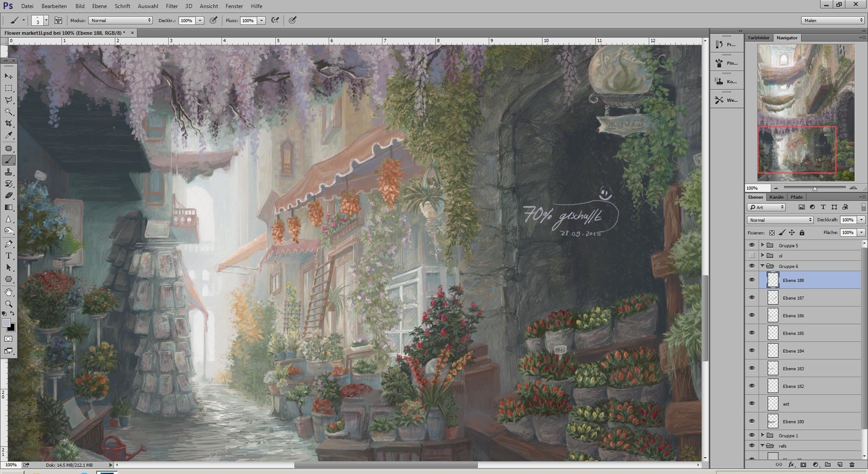The height and width of the screenshot is (474, 868).
Task: Collapse the refs group
Action: click(x=762, y=446)
